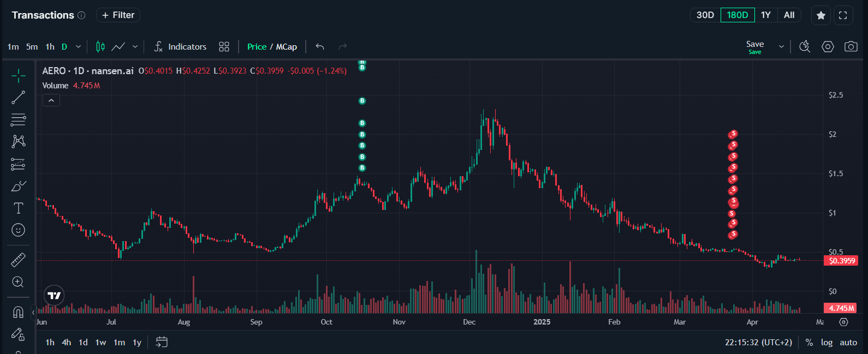Toggle magnet mode

click(x=18, y=312)
